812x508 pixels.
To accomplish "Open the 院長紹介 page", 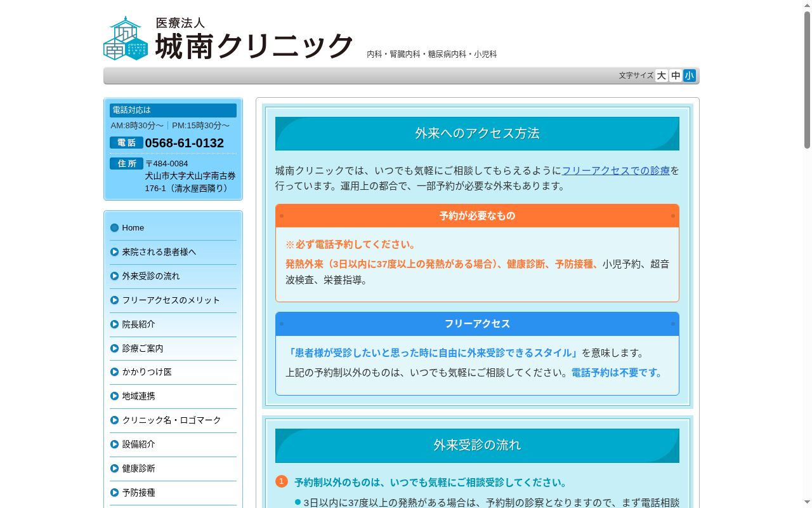I will click(173, 324).
